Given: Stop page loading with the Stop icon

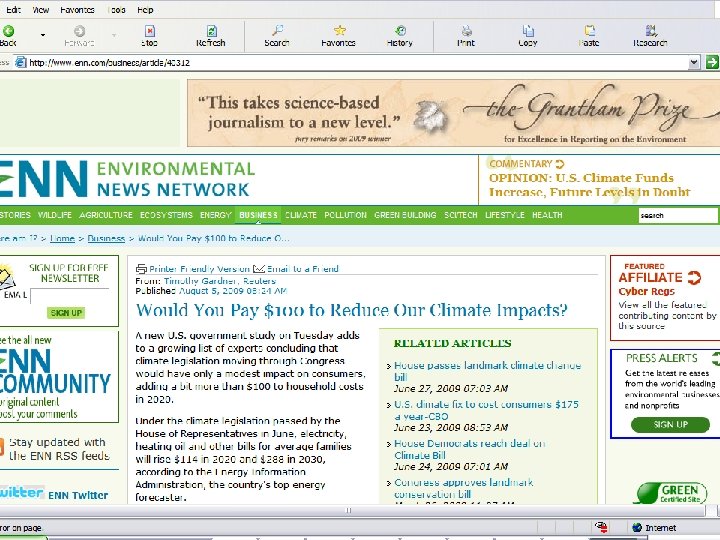Looking at the screenshot, I should [x=149, y=31].
